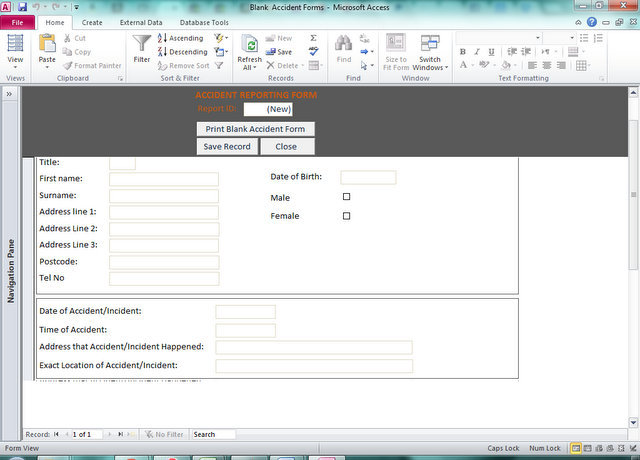Click the Cut command
This screenshot has width=640, height=460.
click(75, 38)
